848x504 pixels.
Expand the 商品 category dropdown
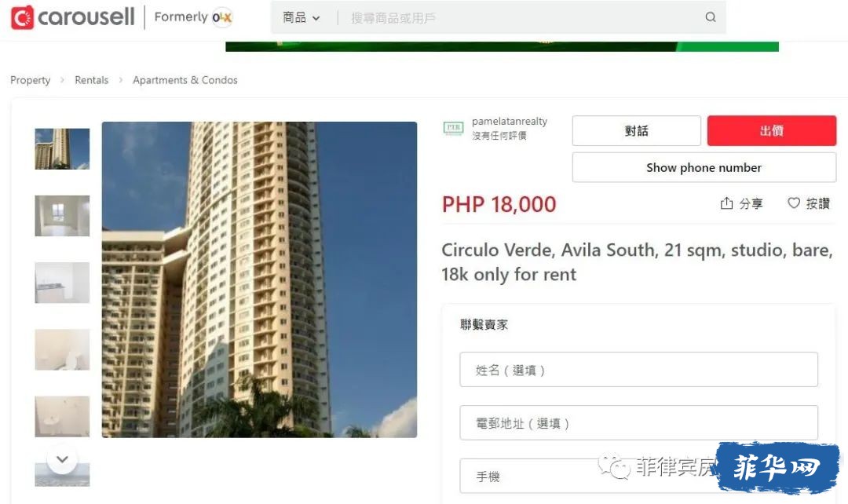click(302, 18)
